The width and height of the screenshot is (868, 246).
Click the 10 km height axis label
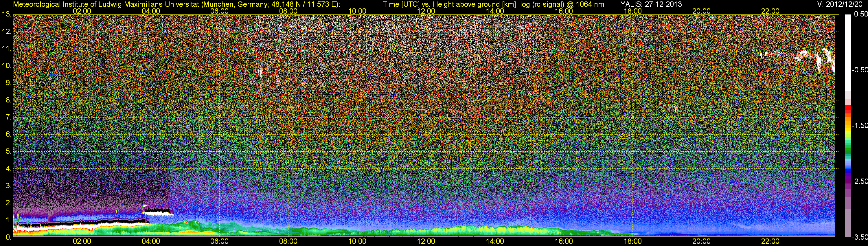[6, 66]
